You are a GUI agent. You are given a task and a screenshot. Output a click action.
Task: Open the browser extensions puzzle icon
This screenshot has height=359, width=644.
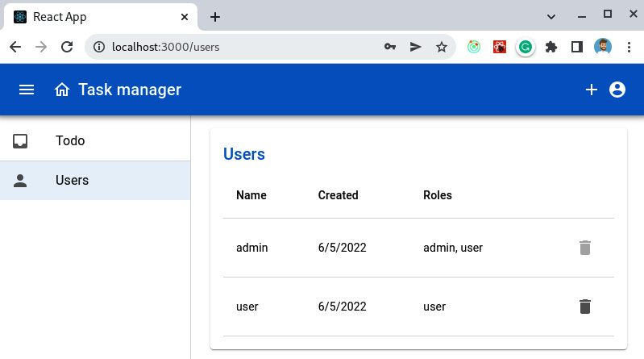(551, 47)
